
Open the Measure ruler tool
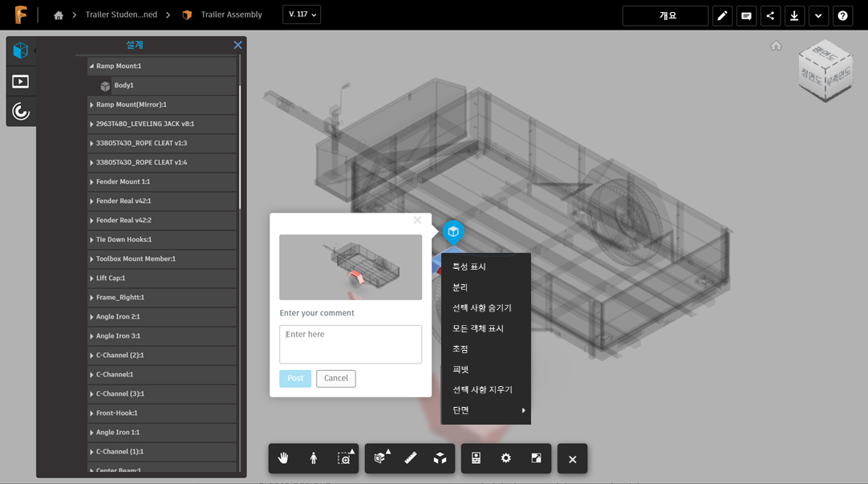410,458
